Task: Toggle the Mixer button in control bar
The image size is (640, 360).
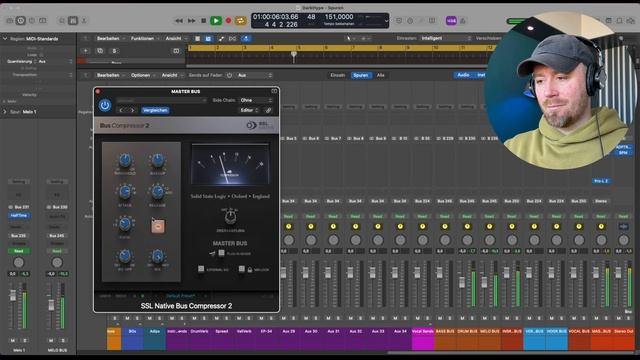Action: pos(73,20)
